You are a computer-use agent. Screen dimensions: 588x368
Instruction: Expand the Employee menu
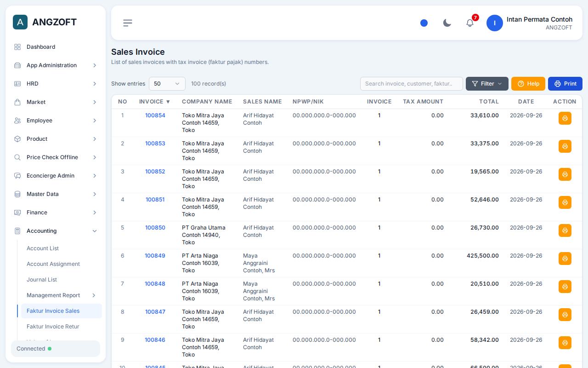pyautogui.click(x=56, y=121)
